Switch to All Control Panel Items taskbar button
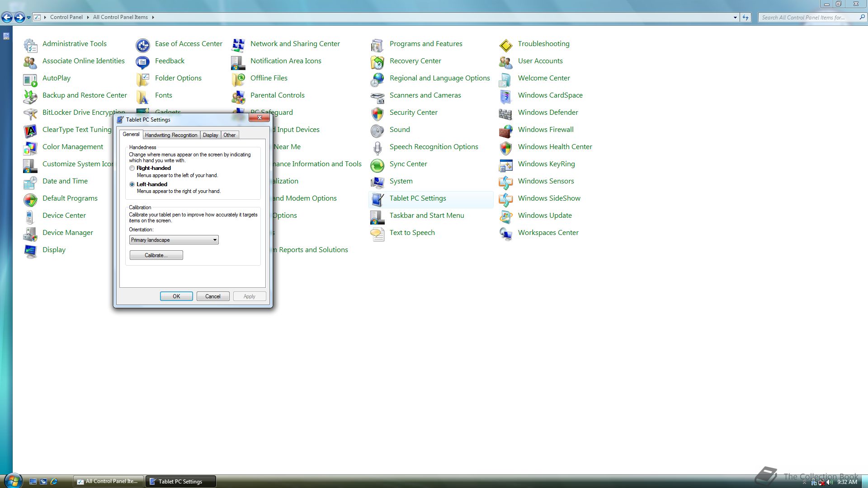868x488 pixels. click(x=108, y=481)
